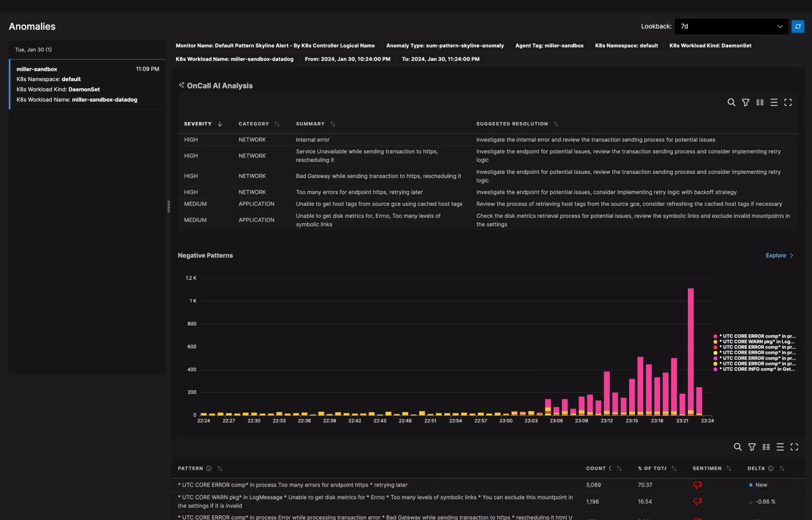The width and height of the screenshot is (812, 520).
Task: Open filters for the Negative Patterns table
Action: [752, 447]
